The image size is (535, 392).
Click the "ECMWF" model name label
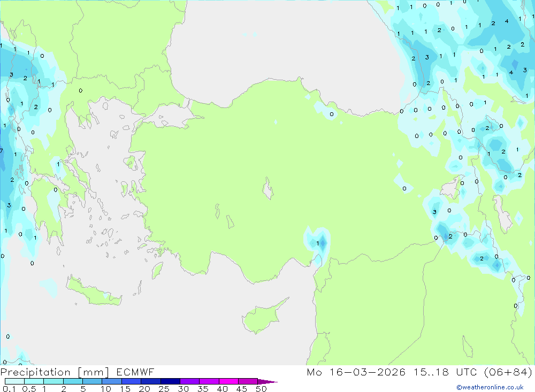135,372
